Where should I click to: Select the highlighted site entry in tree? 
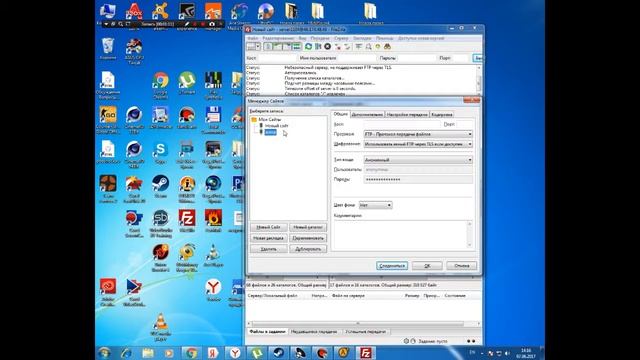click(270, 132)
